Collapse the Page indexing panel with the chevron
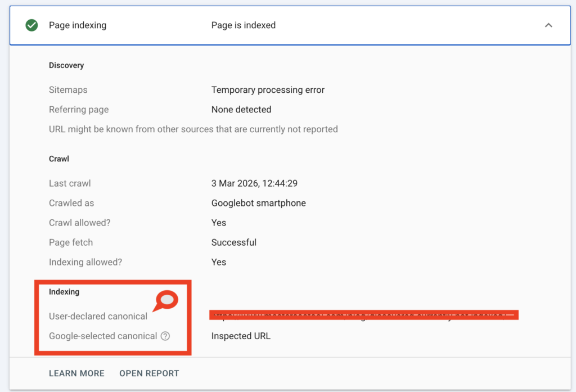This screenshot has height=392, width=576. point(550,25)
